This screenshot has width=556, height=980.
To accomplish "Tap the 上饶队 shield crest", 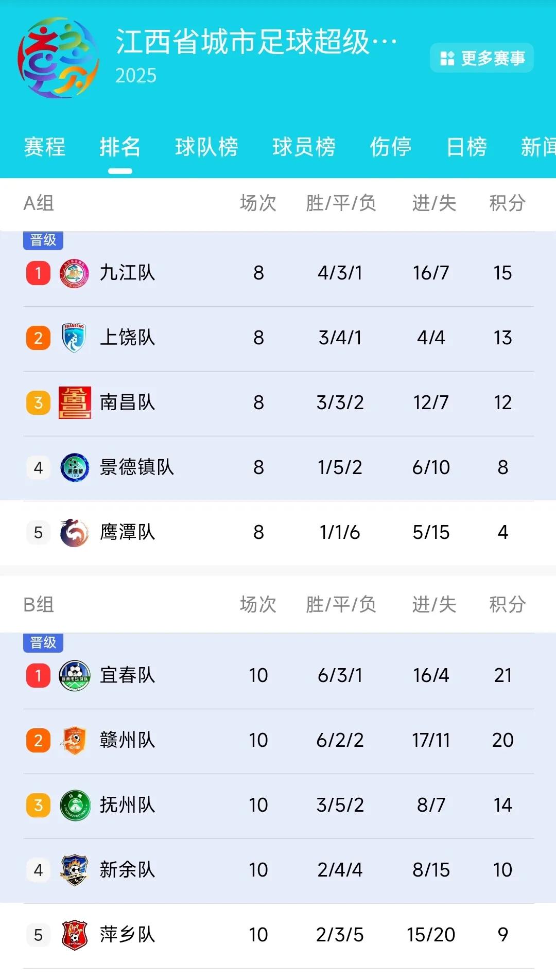I will tap(74, 338).
